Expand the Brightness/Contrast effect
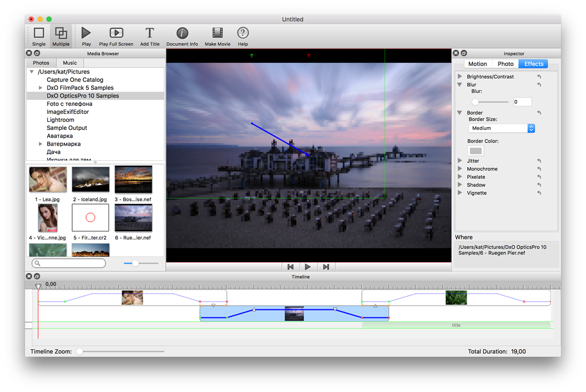This screenshot has width=586, height=392. [460, 76]
